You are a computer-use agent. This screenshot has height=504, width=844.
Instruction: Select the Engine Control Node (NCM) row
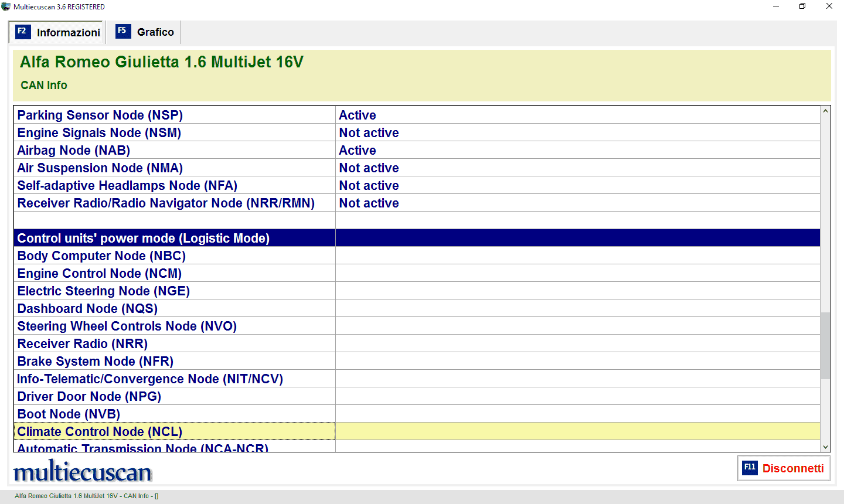pyautogui.click(x=417, y=273)
